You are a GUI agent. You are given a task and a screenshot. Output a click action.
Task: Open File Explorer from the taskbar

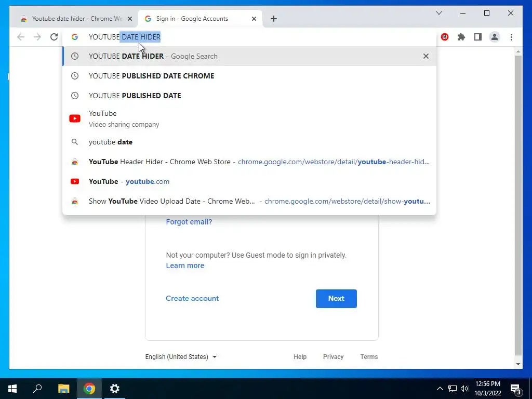coord(63,389)
